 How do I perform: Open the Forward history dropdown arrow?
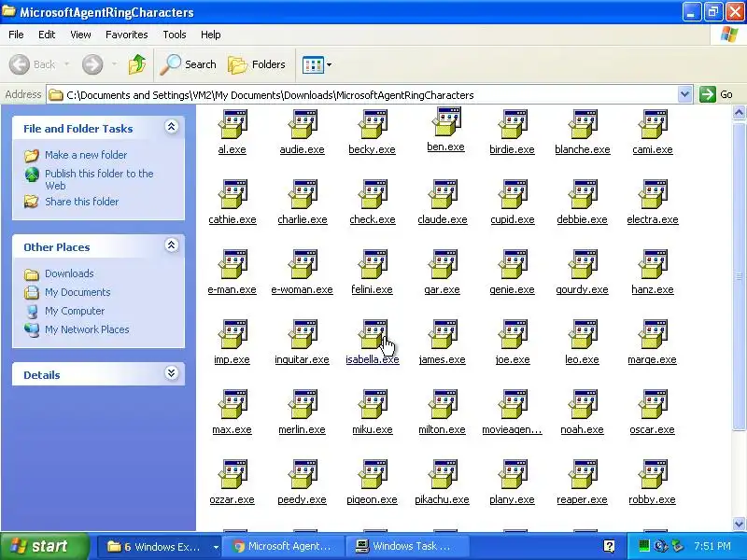(114, 64)
